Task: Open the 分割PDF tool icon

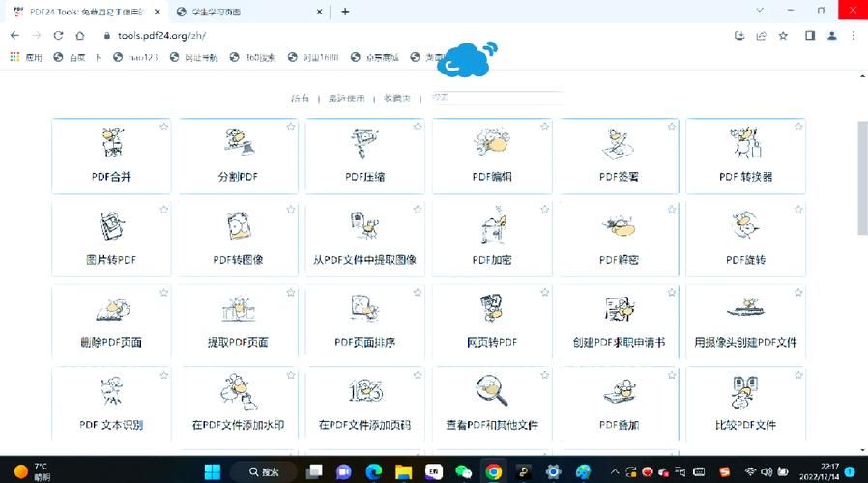Action: (x=239, y=141)
